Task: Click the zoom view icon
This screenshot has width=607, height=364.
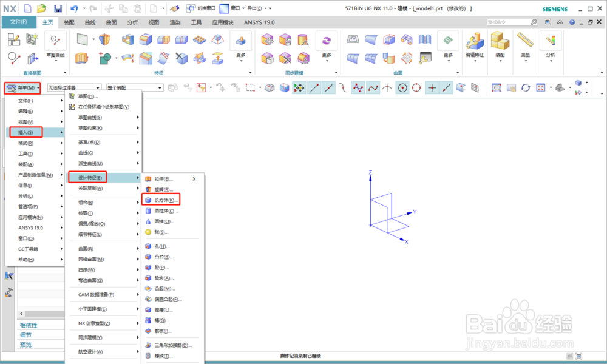Action: pos(497,88)
